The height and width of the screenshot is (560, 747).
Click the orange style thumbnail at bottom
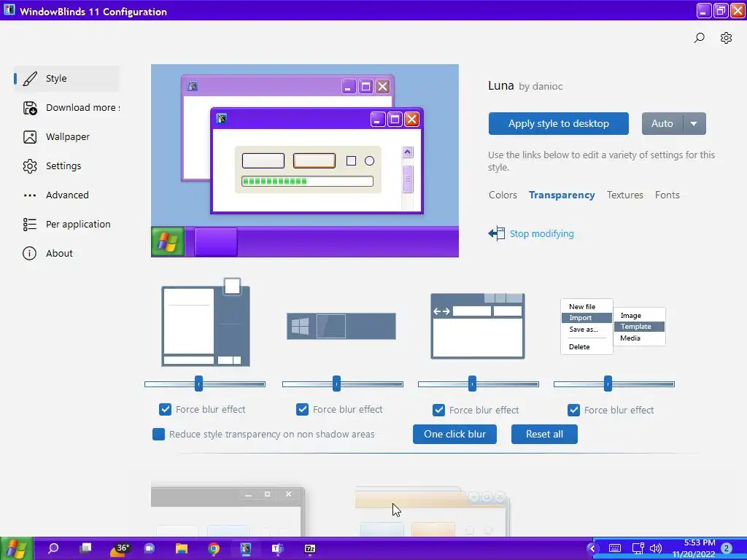pos(433,513)
